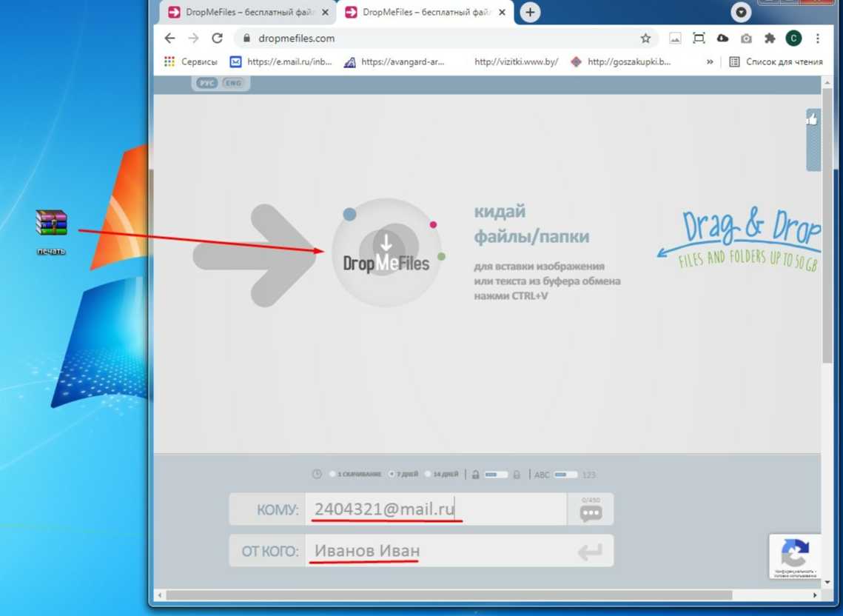Click the open padlock icon
Image resolution: width=843 pixels, height=616 pixels.
pyautogui.click(x=475, y=475)
